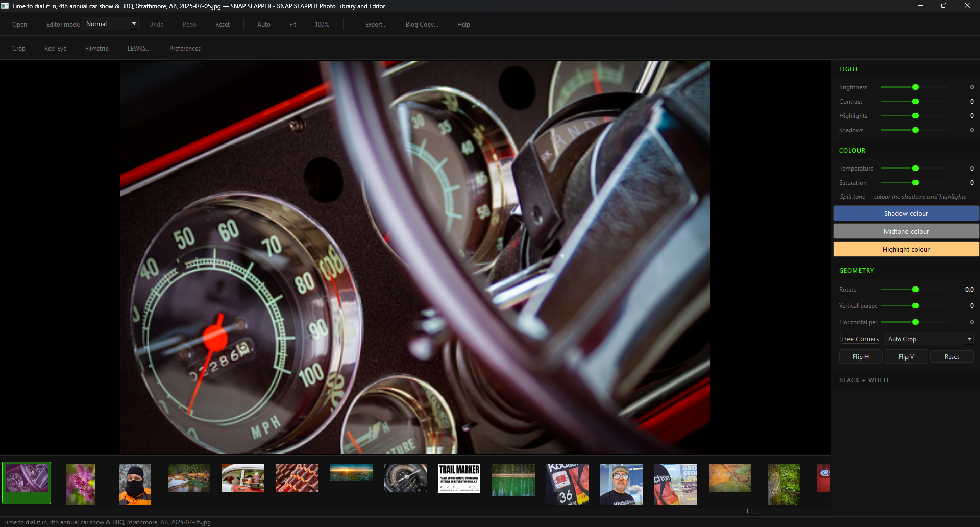Screen dimensions: 980x527
Task: Open the Export... dialog
Action: [376, 25]
